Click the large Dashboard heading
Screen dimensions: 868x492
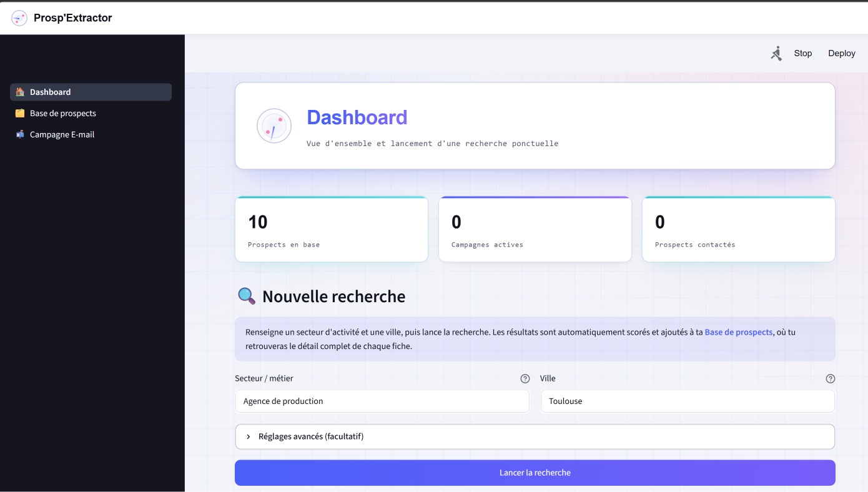pos(357,117)
